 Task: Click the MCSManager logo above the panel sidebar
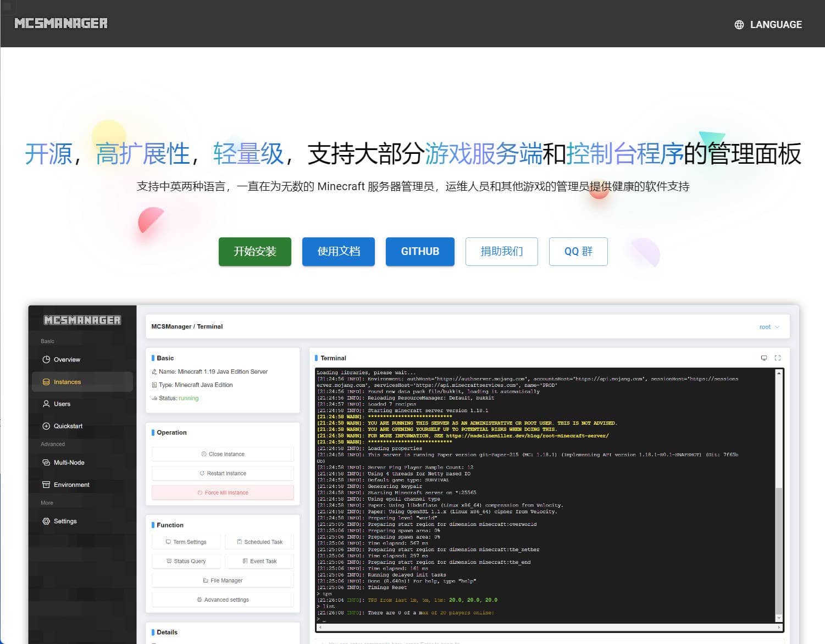point(82,320)
